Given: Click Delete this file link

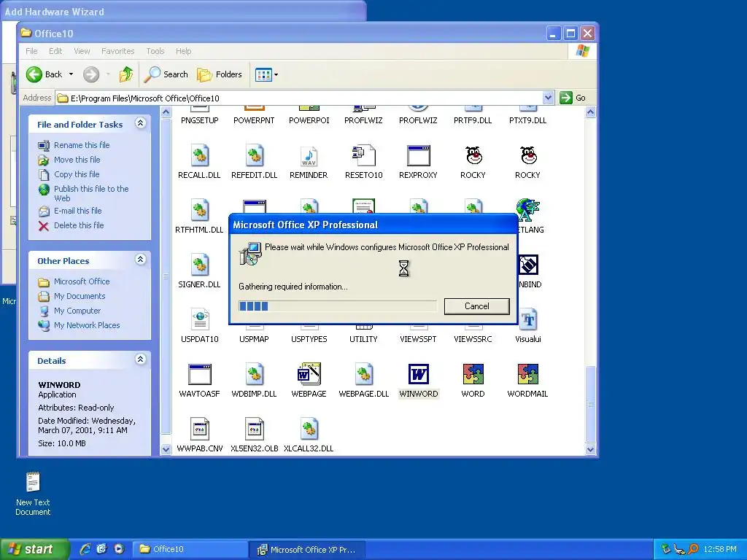Looking at the screenshot, I should 79,225.
